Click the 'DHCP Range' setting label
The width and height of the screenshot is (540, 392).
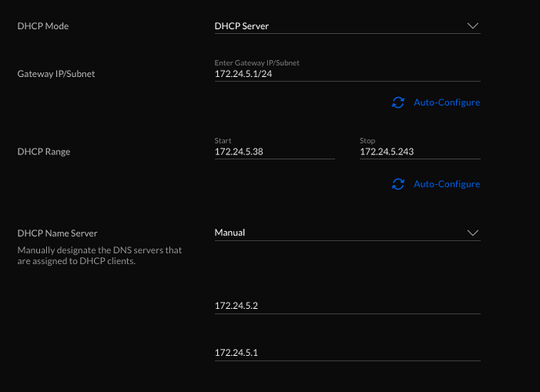[x=44, y=152]
